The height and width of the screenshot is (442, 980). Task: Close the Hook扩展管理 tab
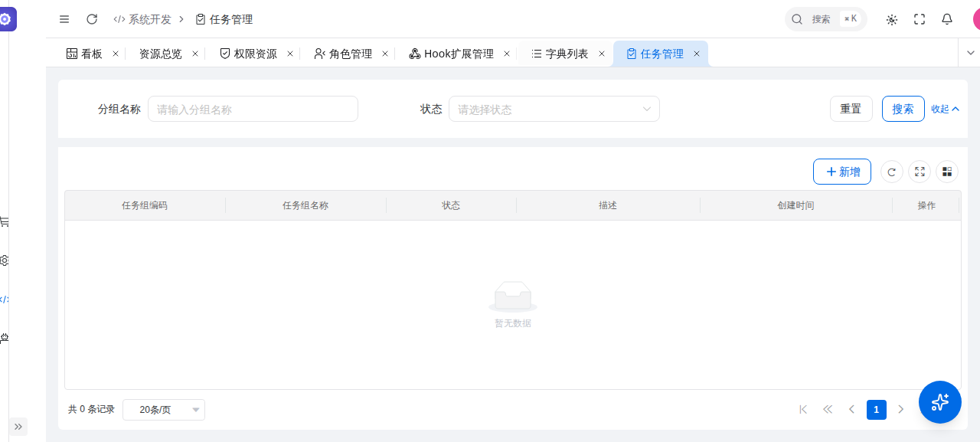click(x=507, y=54)
